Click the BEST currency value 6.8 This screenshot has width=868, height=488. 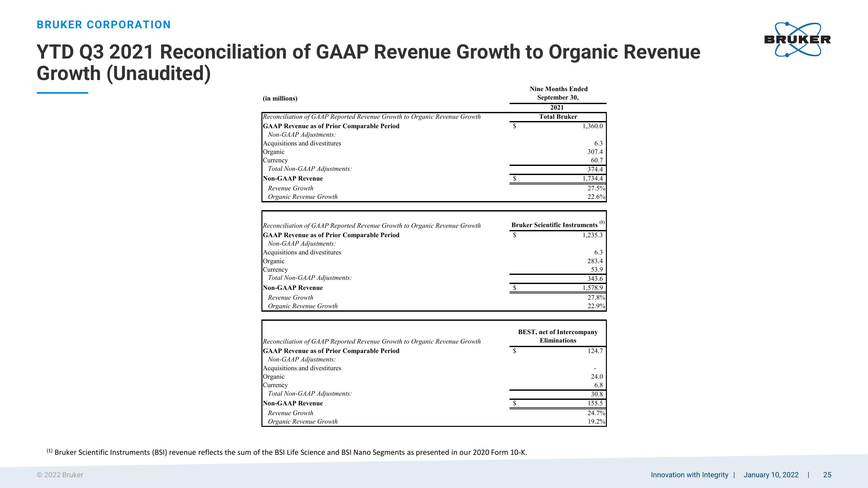coord(598,385)
